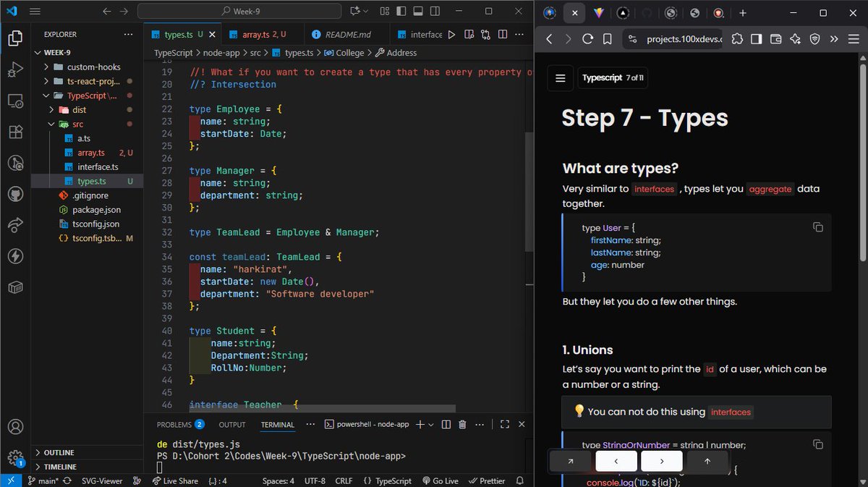Screen dimensions: 868x487
Task: Open the Run and Debug view
Action: (14, 70)
